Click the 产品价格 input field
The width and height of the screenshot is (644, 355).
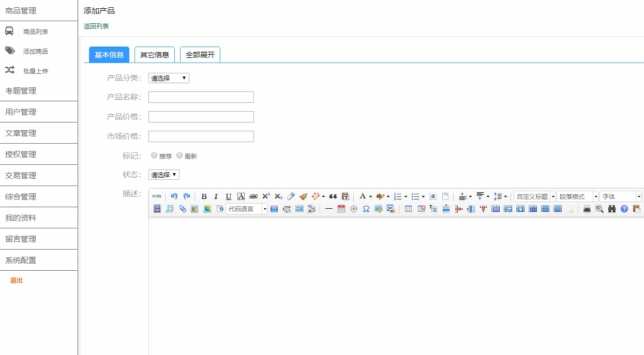tap(201, 117)
